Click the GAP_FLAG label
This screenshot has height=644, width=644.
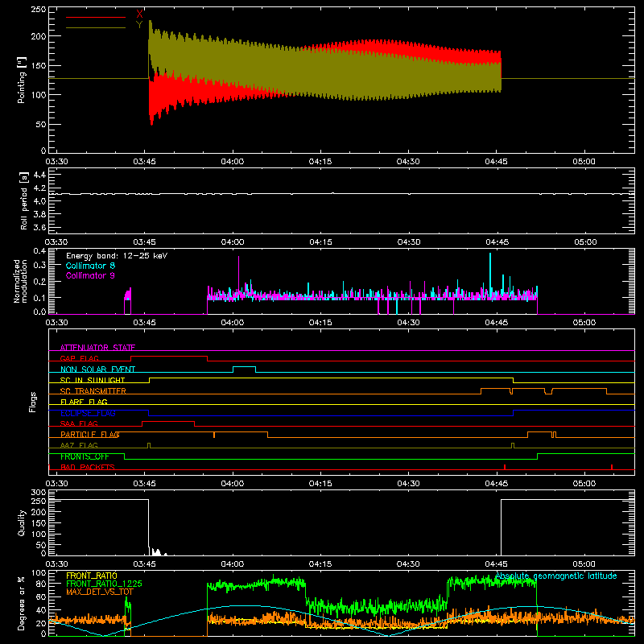coord(79,358)
